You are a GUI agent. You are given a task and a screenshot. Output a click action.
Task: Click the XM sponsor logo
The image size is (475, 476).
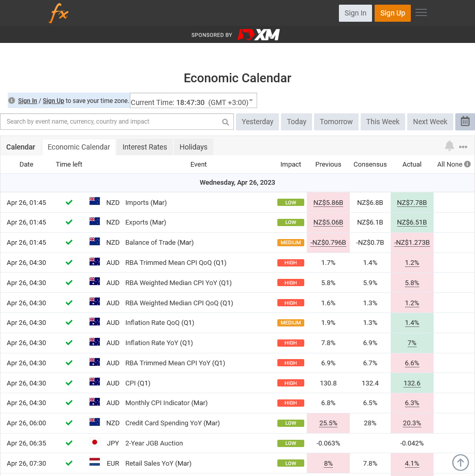[258, 35]
